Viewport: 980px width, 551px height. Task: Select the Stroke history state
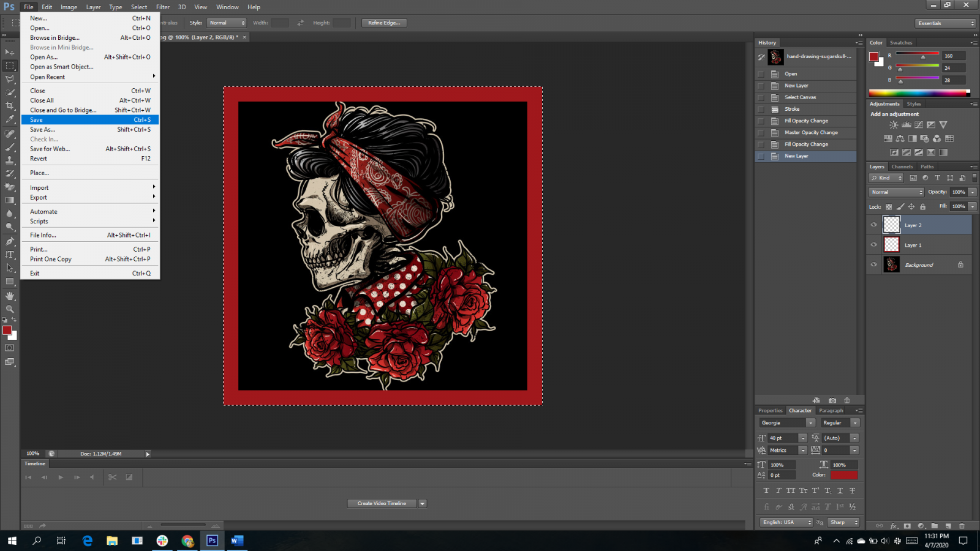coord(792,109)
